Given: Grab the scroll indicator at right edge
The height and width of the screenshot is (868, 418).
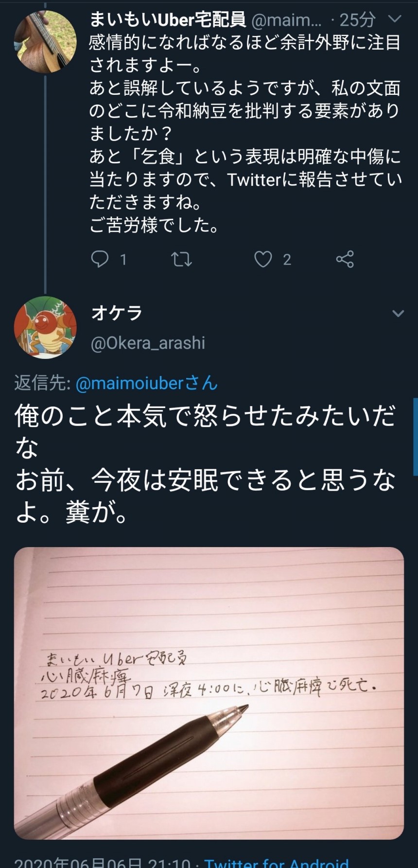Looking at the screenshot, I should point(415,436).
